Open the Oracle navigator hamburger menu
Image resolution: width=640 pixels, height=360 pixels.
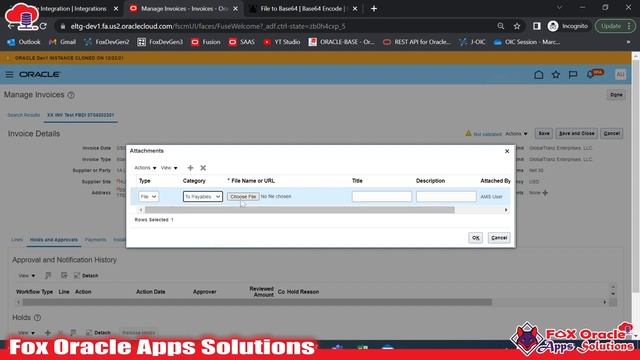[9, 75]
